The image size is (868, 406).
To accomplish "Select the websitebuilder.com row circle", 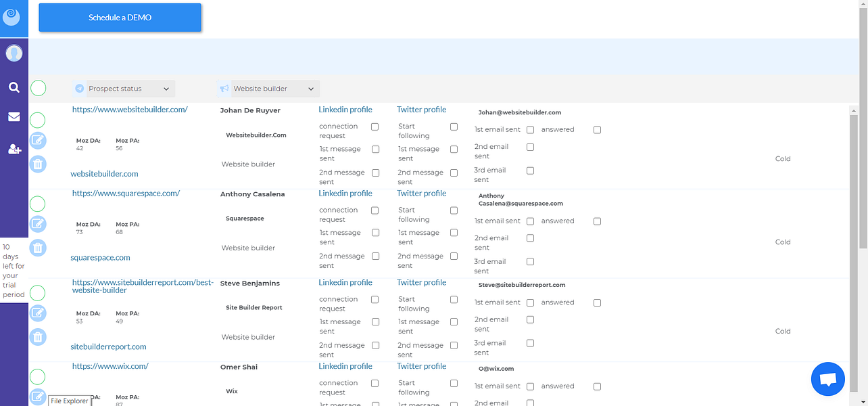I will coord(38,120).
